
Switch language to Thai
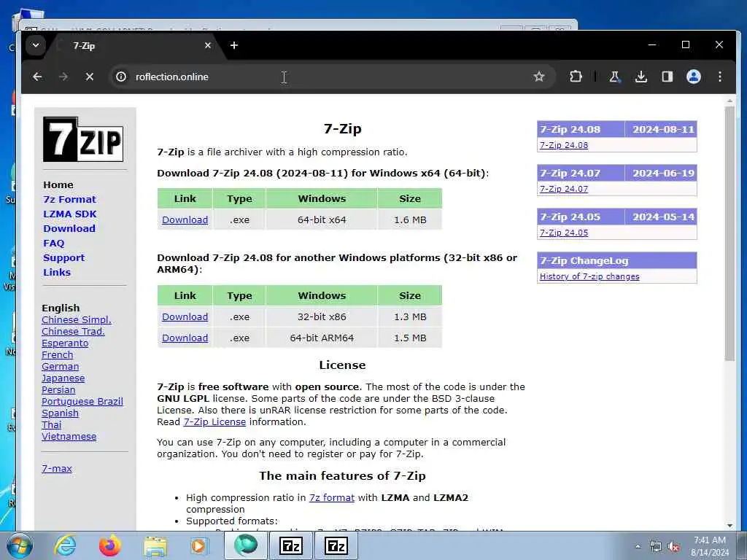point(52,425)
